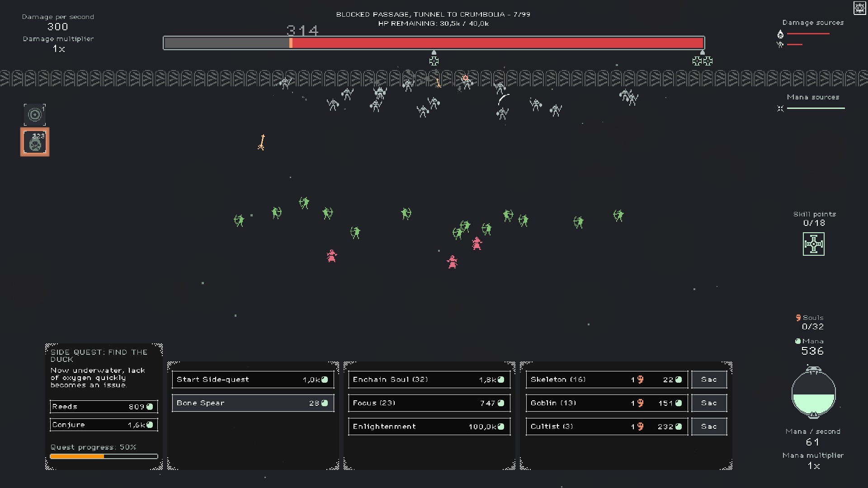Select the targeting reticle icon
The width and height of the screenshot is (868, 488).
34,114
